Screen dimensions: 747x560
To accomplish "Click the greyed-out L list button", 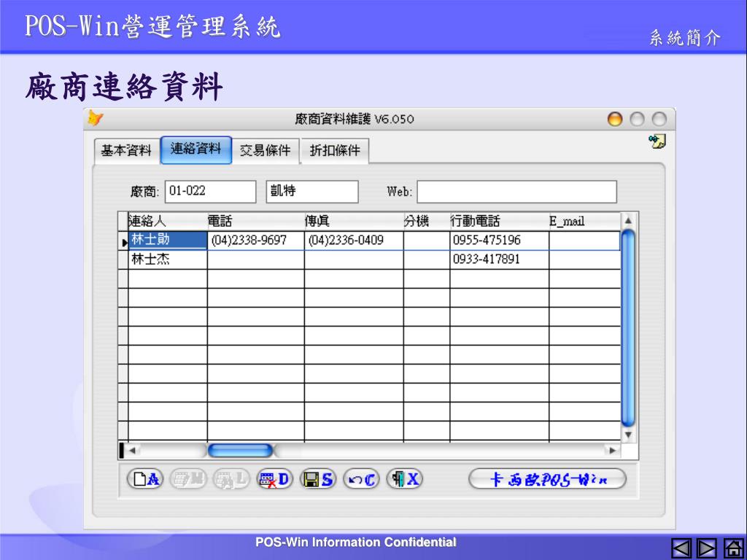I will 231,478.
